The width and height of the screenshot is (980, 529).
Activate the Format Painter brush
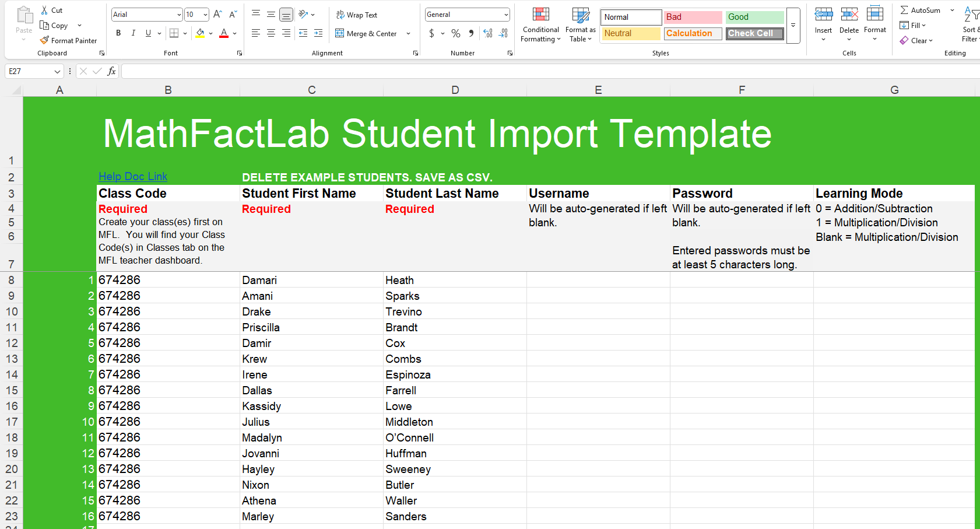pyautogui.click(x=44, y=40)
